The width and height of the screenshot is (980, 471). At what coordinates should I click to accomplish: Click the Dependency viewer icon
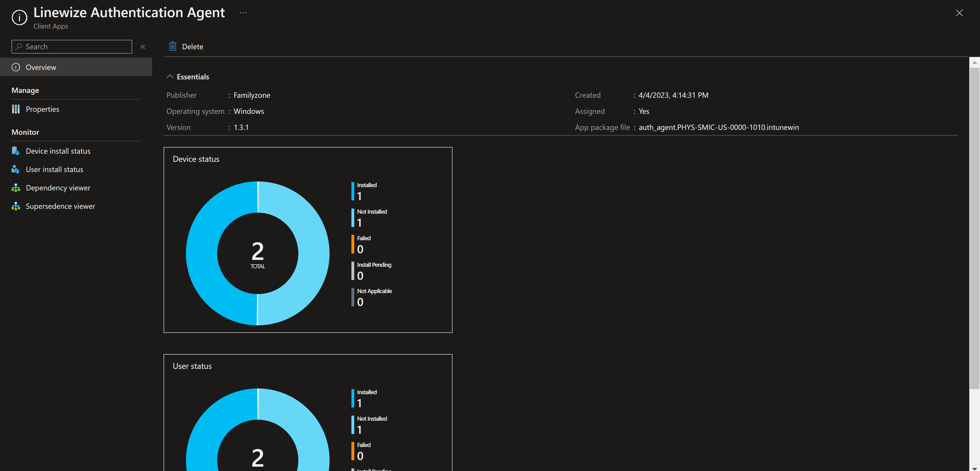click(16, 188)
